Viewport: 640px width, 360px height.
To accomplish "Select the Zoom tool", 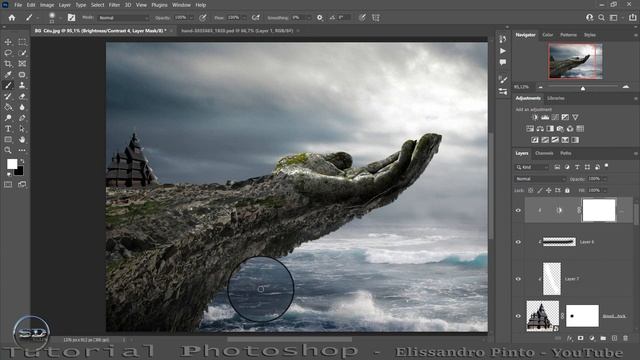I will [8, 150].
